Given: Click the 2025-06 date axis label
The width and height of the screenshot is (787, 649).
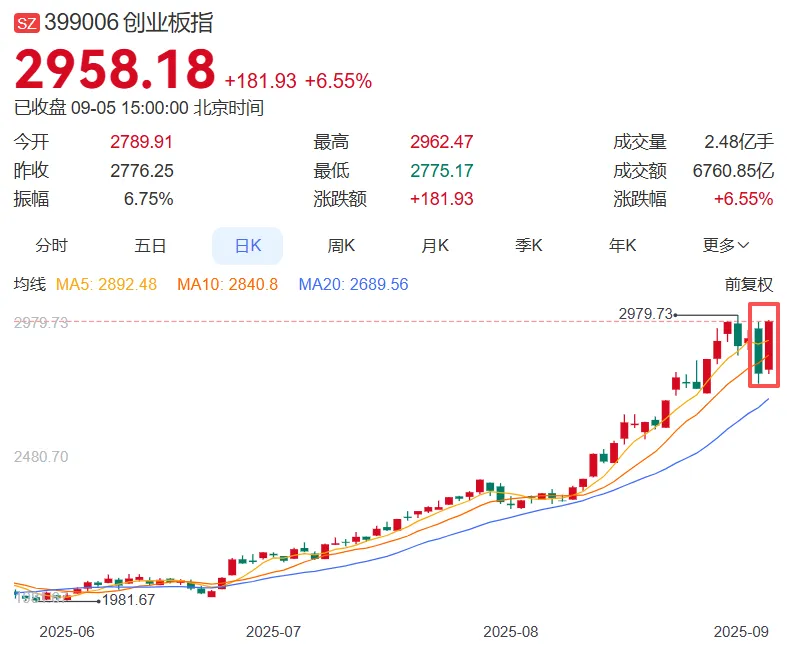Looking at the screenshot, I should pos(67,631).
